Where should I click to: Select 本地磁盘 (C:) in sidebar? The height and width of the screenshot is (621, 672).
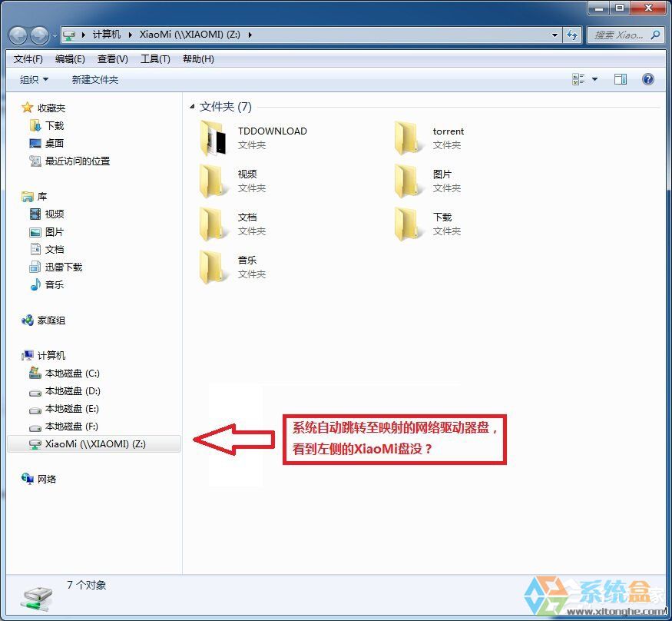[65, 374]
